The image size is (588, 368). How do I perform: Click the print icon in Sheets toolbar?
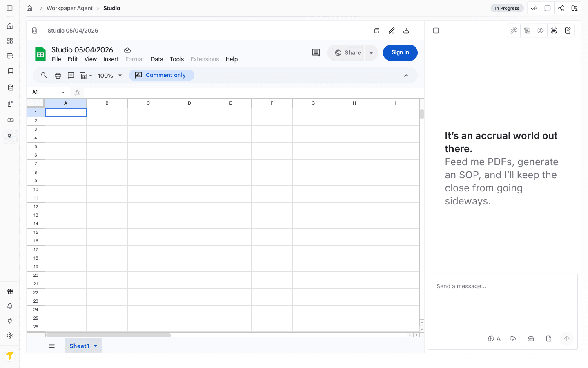(58, 75)
